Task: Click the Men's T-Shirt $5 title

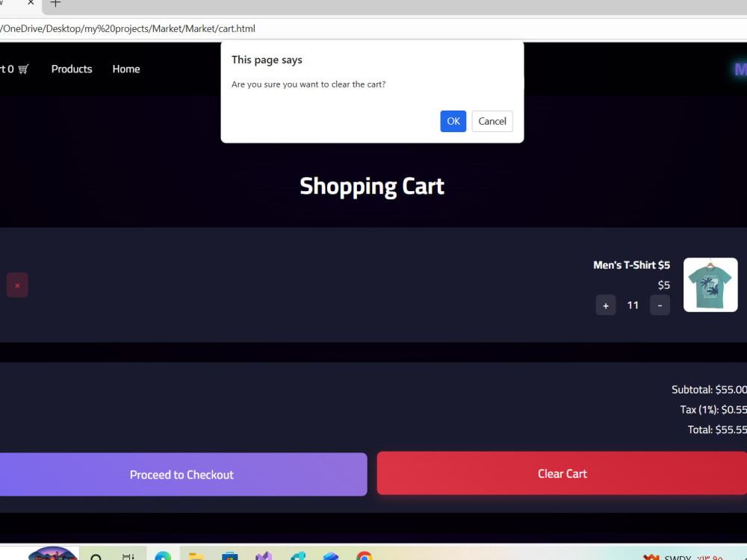Action: (631, 265)
